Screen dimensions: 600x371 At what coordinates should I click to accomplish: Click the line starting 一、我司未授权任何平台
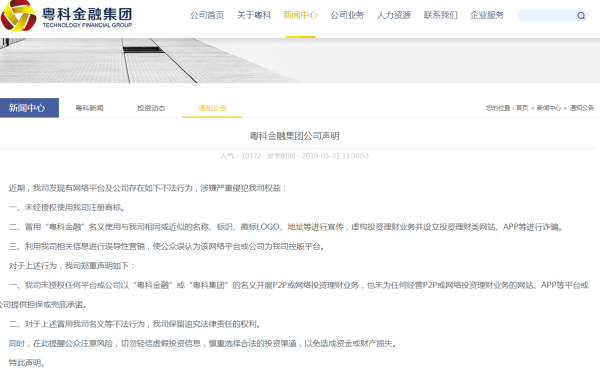[x=294, y=295]
